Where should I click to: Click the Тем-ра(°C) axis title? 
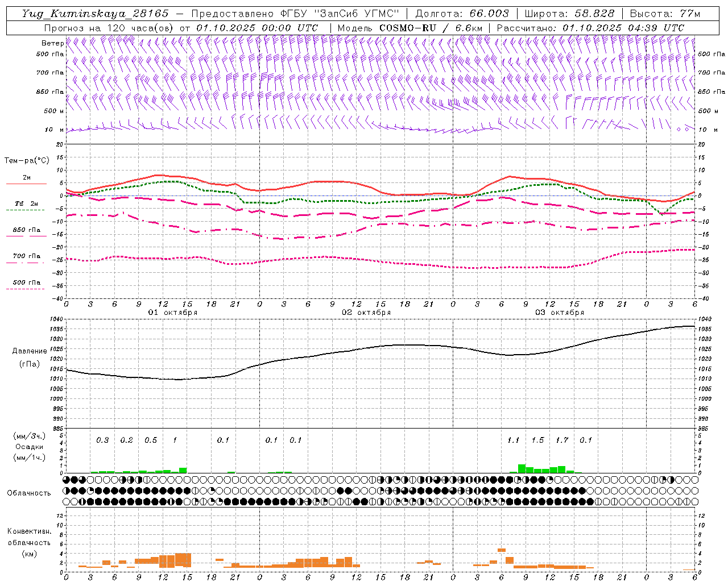tap(27, 160)
